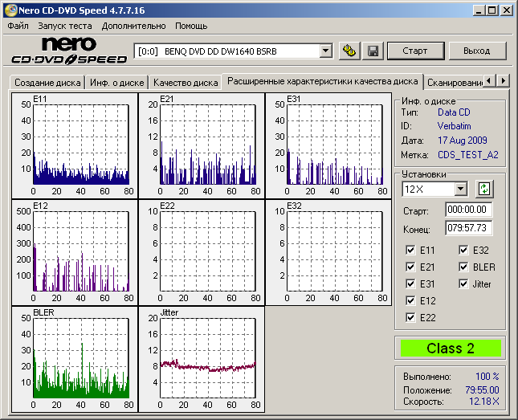Untick the E32 checkbox
This screenshot has height=420, width=518.
[464, 251]
